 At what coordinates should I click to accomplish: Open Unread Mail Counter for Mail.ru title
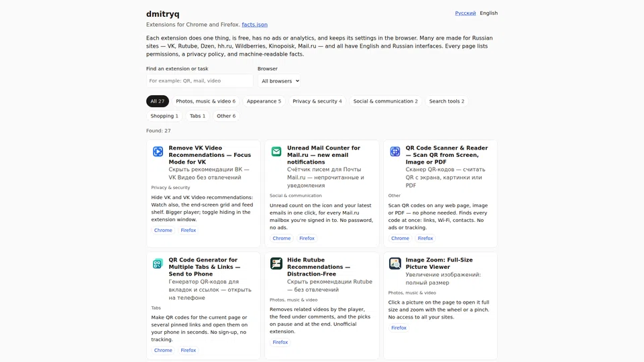pyautogui.click(x=323, y=155)
